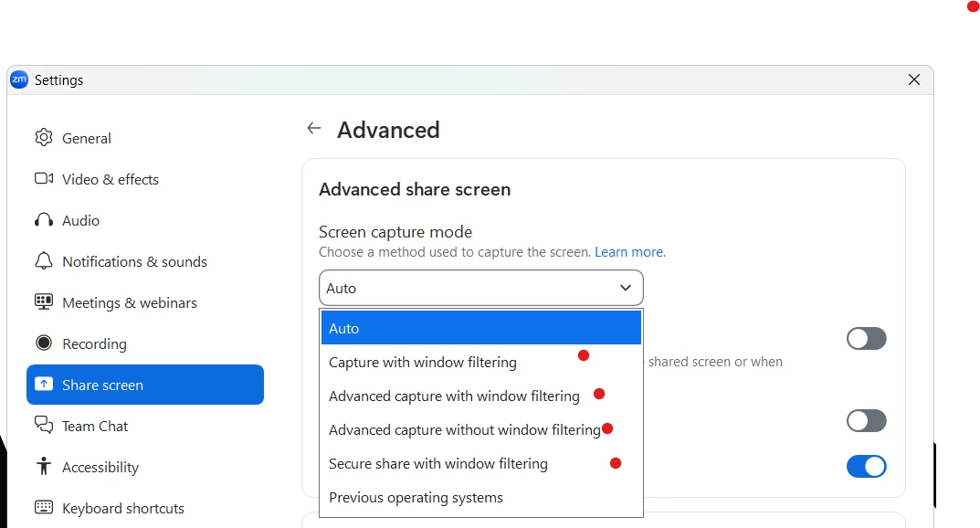Click the Meetings & webinars monitor icon
This screenshot has width=980, height=528.
[x=44, y=301]
